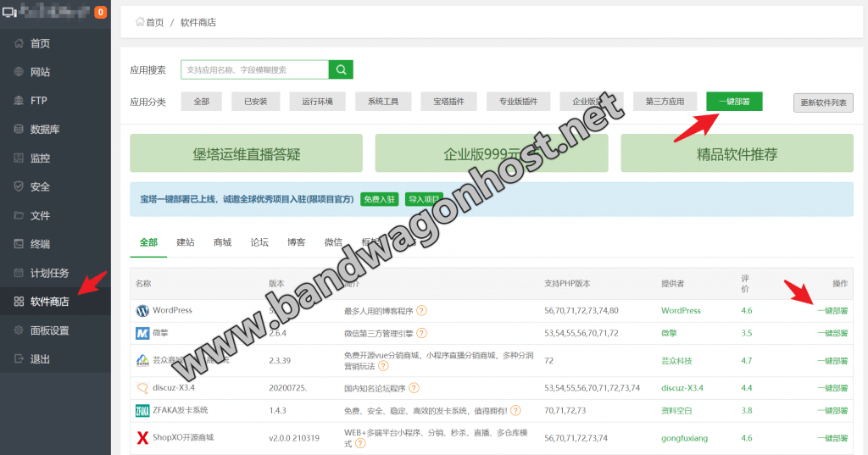Click the WordPress provider link
Image resolution: width=868 pixels, height=455 pixels.
[x=681, y=311]
